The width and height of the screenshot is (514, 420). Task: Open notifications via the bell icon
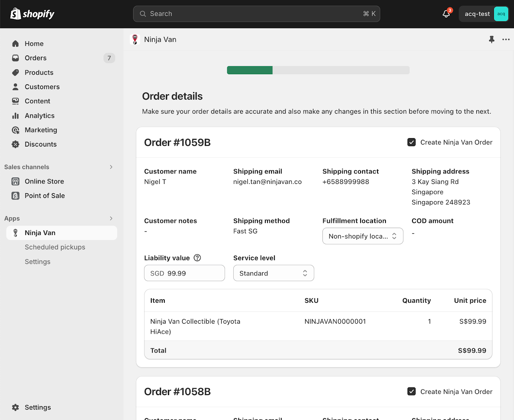[x=446, y=13]
